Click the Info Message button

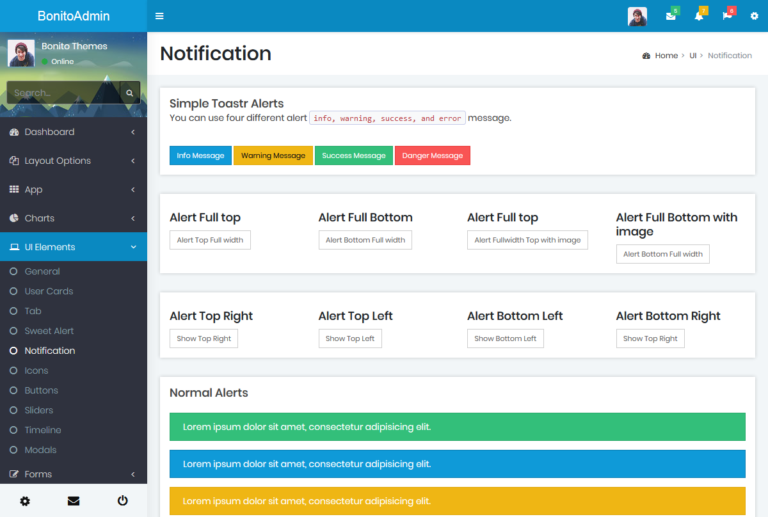click(200, 156)
